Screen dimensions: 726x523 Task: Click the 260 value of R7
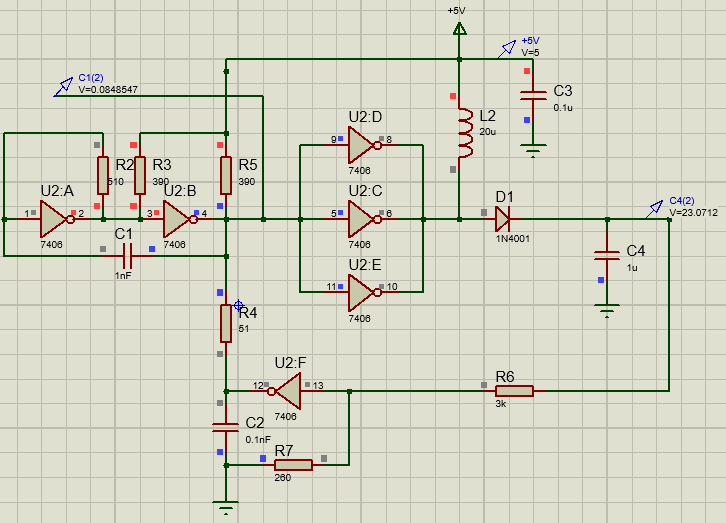(x=282, y=478)
